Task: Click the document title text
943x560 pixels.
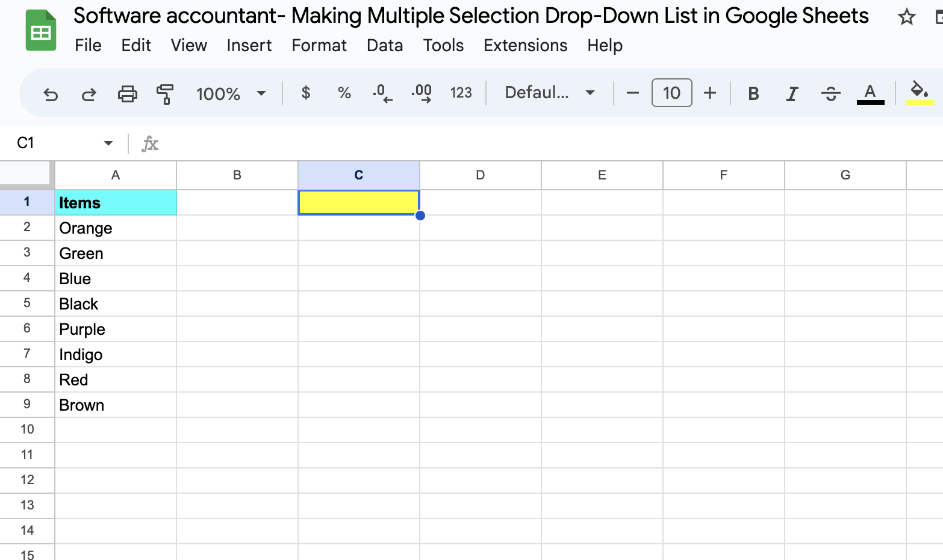Action: coord(471,16)
